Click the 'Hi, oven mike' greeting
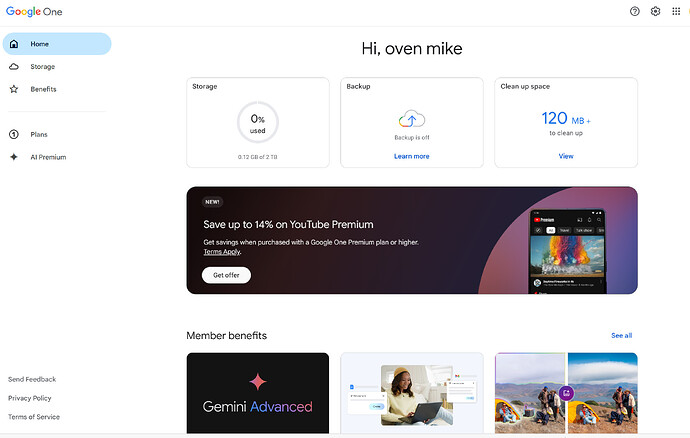Image resolution: width=690 pixels, height=438 pixels. 412,48
